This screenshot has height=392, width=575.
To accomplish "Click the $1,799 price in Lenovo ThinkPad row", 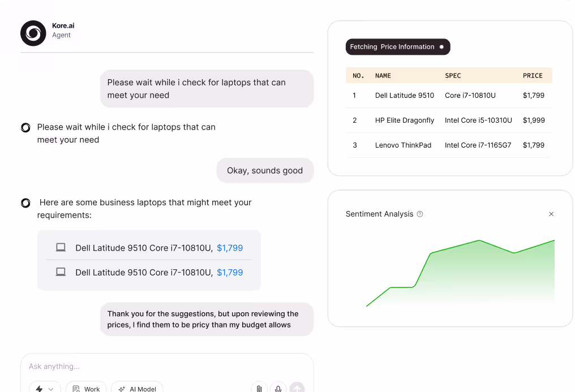I will (534, 145).
